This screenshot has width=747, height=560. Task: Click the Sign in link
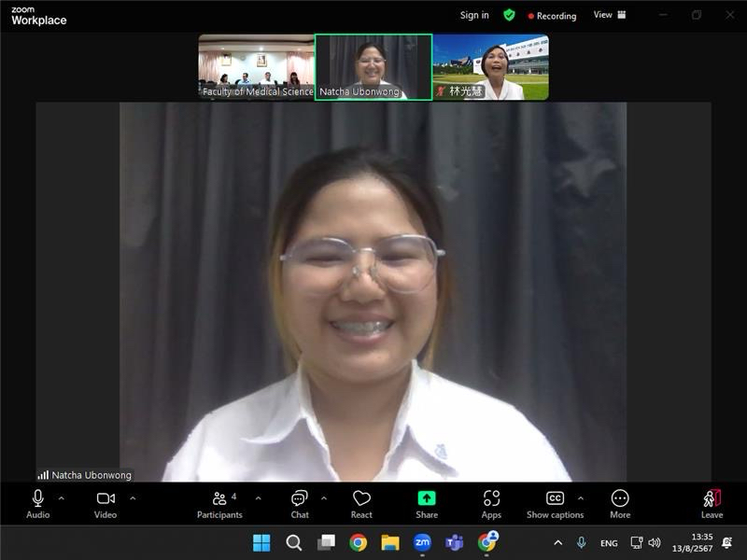pos(474,15)
